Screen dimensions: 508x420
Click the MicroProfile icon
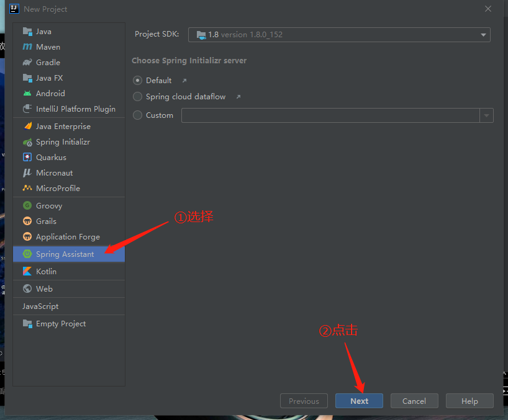click(27, 188)
